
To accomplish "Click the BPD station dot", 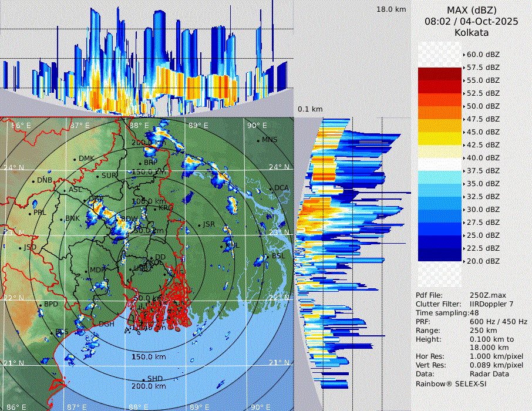I will point(41,305).
